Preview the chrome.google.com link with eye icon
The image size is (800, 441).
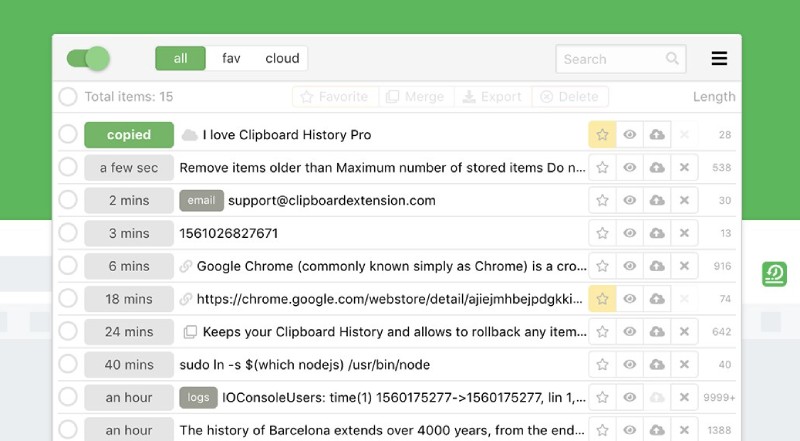(x=630, y=299)
